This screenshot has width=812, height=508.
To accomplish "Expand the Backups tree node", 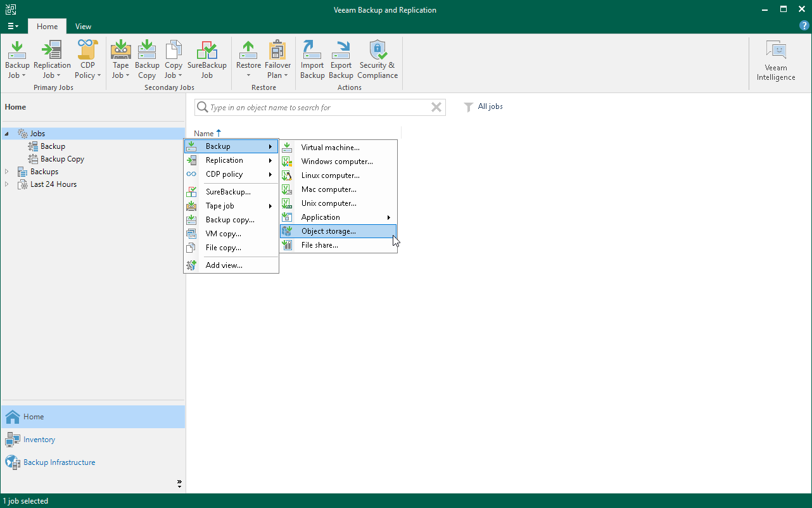I will click(6, 171).
